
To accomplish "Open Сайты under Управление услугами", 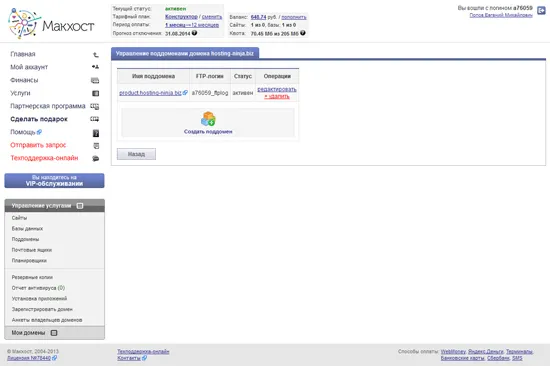I will 19,218.
